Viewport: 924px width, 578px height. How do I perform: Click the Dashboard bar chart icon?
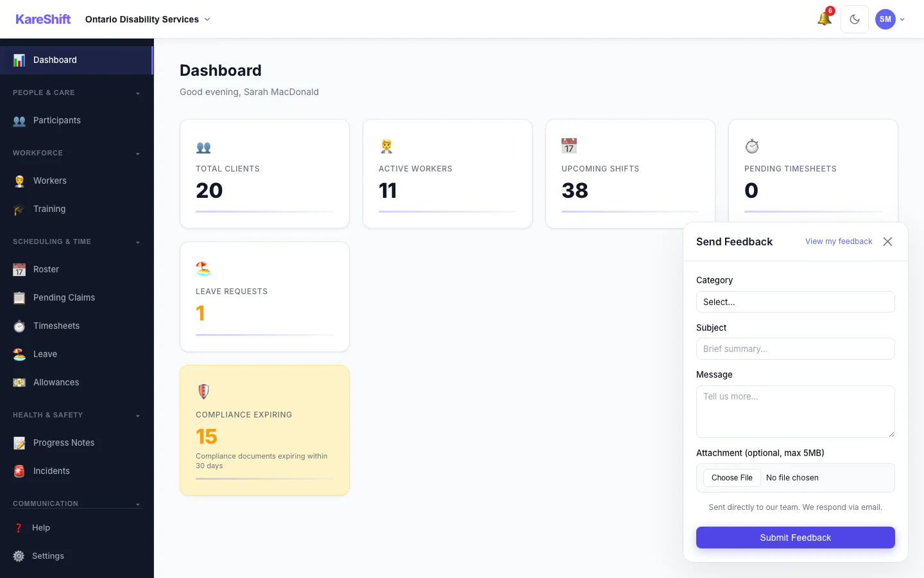(x=19, y=60)
